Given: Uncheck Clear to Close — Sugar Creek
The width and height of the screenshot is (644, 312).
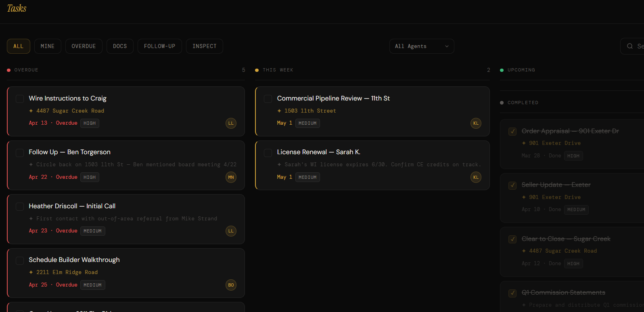Looking at the screenshot, I should 512,239.
